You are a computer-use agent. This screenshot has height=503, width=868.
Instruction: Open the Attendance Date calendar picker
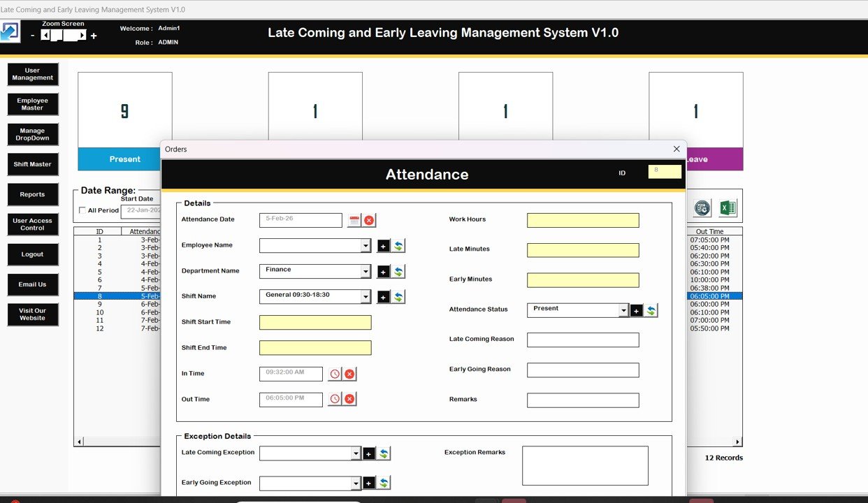pos(354,220)
